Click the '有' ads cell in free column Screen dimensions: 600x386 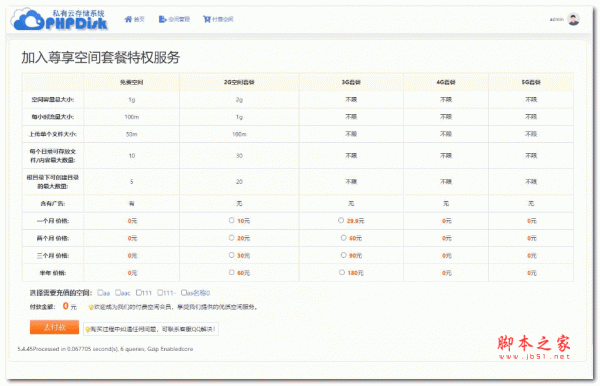pos(132,204)
